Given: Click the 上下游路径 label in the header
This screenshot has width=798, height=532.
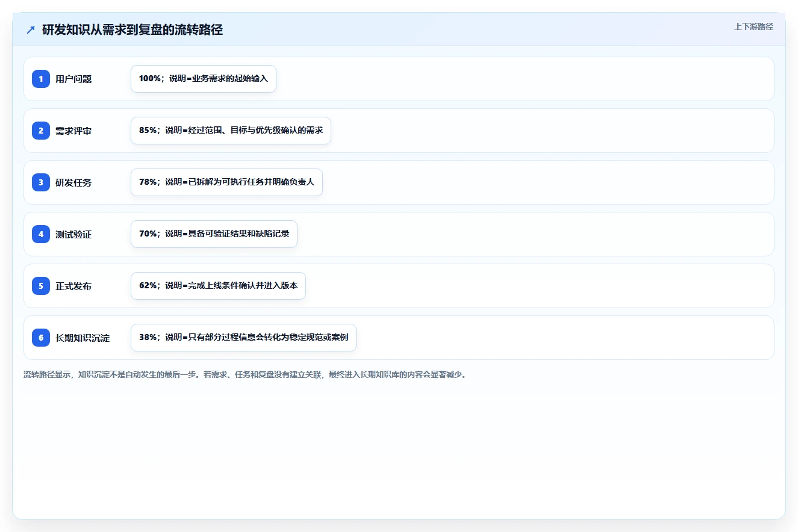Looking at the screenshot, I should pyautogui.click(x=753, y=27).
